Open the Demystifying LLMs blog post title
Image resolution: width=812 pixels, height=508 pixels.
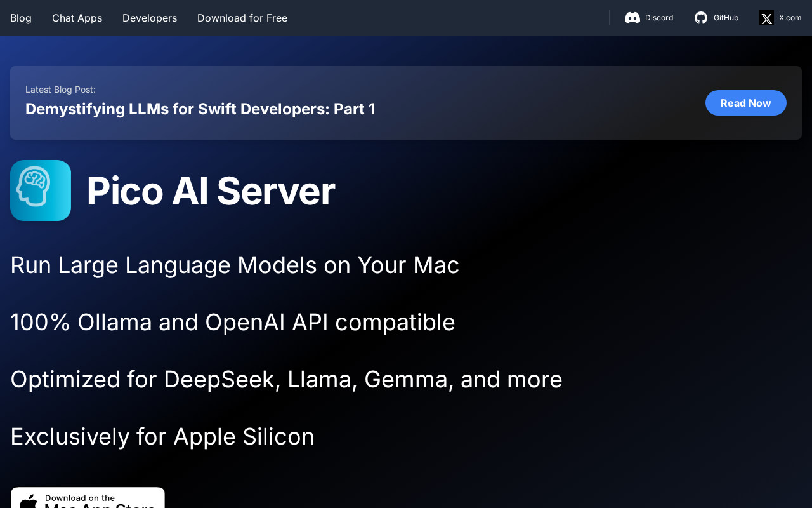pos(200,109)
